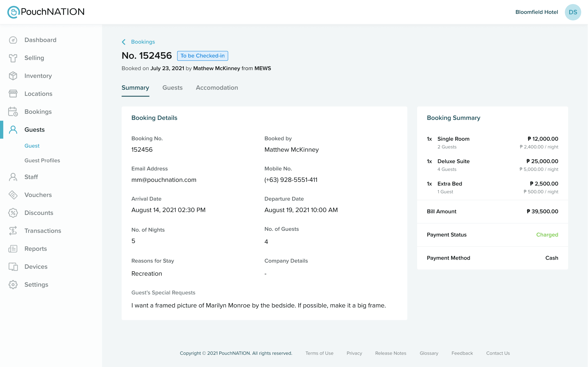The image size is (588, 367).
Task: Open Vouchers via the tag icon
Action: [x=13, y=195]
